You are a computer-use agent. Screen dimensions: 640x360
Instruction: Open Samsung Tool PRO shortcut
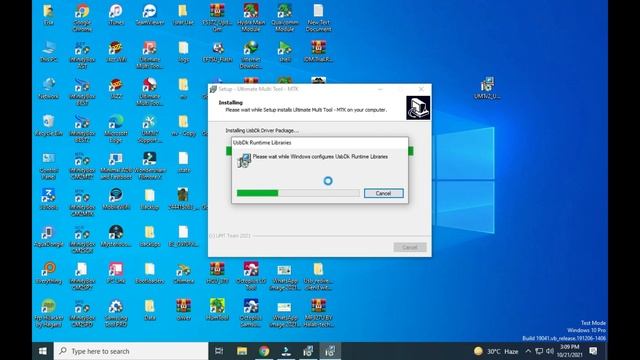coord(116,313)
